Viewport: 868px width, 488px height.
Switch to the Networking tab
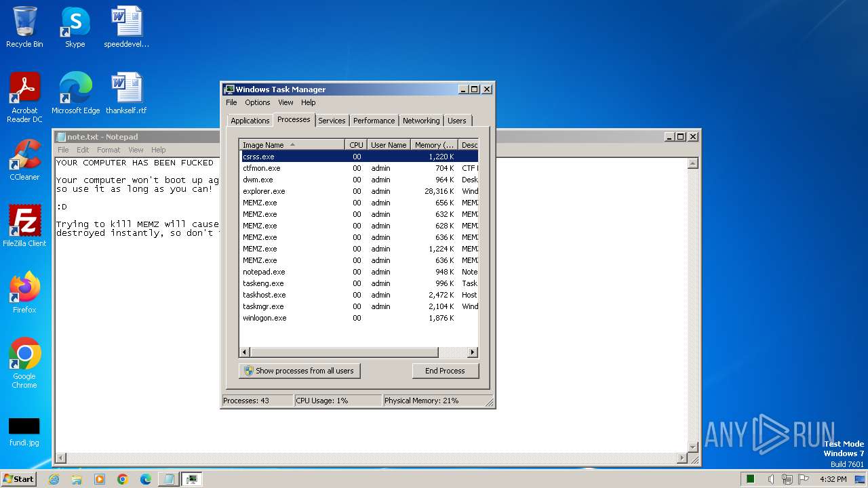421,121
